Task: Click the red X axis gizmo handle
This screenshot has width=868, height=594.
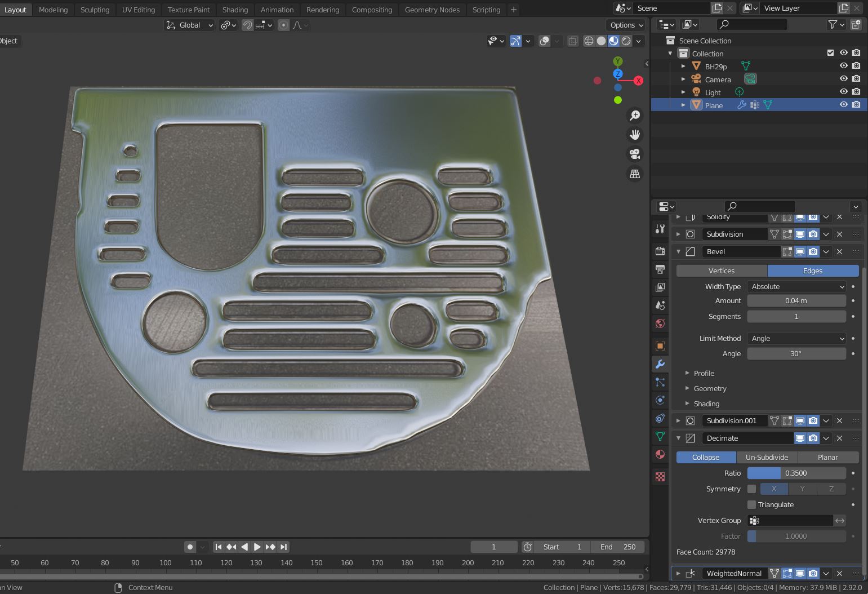Action: [x=638, y=81]
